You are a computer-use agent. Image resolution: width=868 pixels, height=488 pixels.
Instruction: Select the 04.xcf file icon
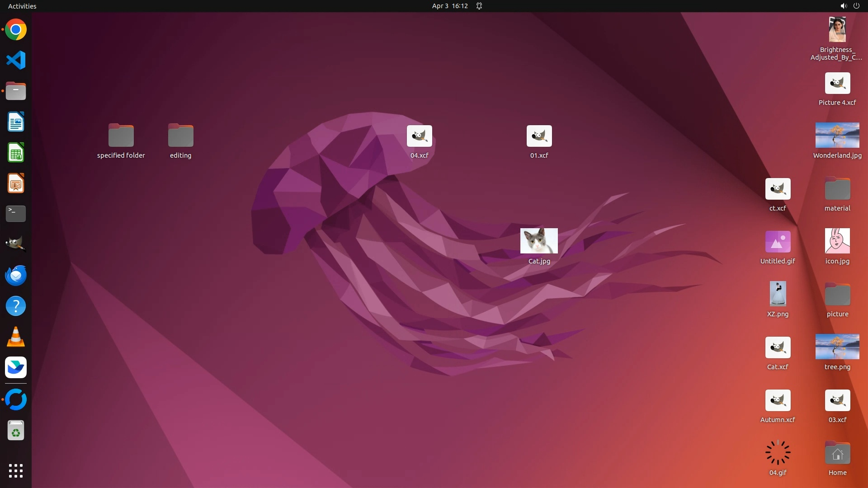tap(419, 136)
